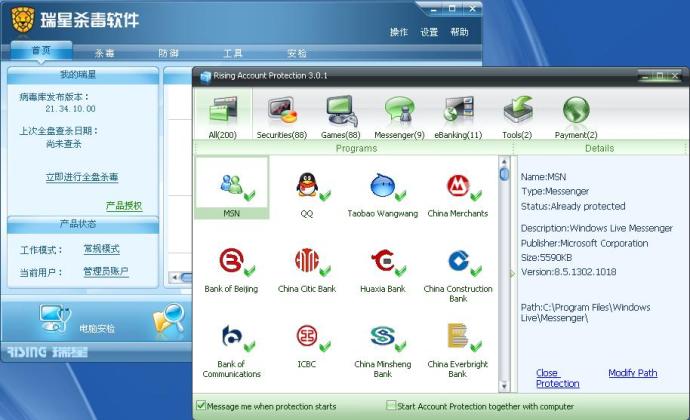
Task: Close the Rising Account Protection window
Action: pos(675,76)
